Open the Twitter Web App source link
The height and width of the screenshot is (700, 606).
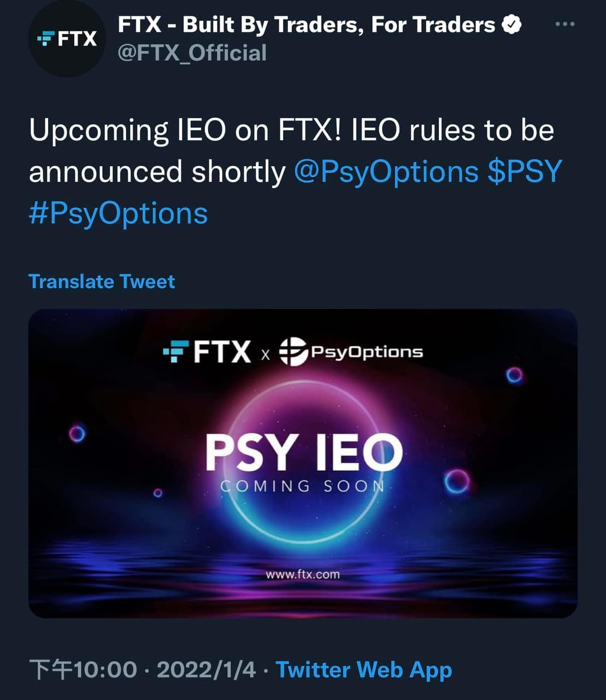[363, 670]
